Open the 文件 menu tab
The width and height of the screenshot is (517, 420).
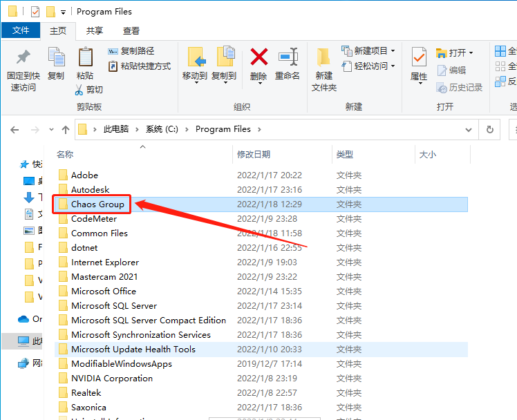[21, 30]
